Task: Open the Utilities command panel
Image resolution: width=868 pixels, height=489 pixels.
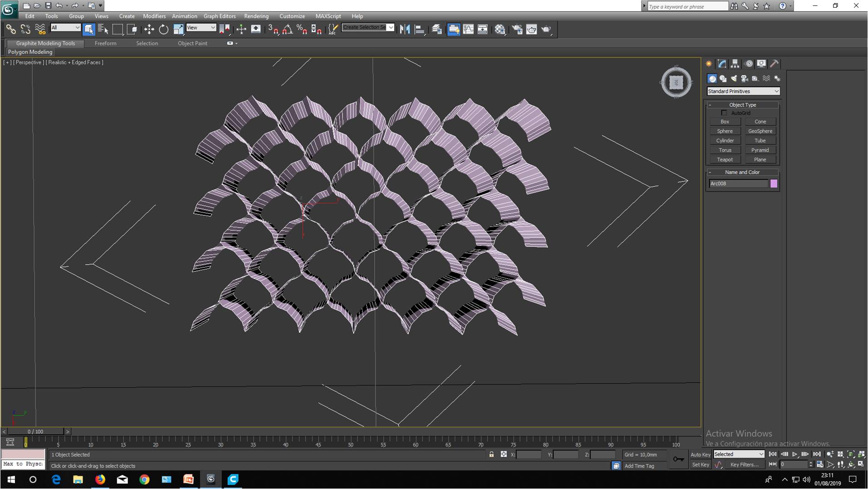Action: pyautogui.click(x=774, y=64)
